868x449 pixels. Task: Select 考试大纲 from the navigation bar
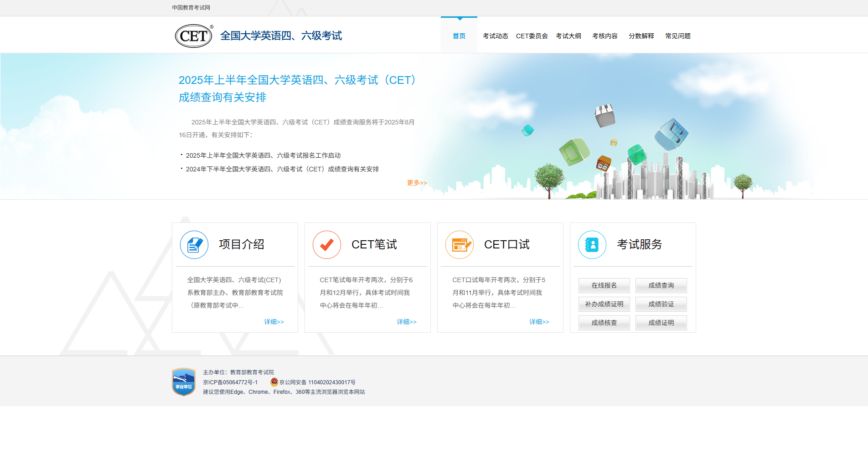[568, 36]
